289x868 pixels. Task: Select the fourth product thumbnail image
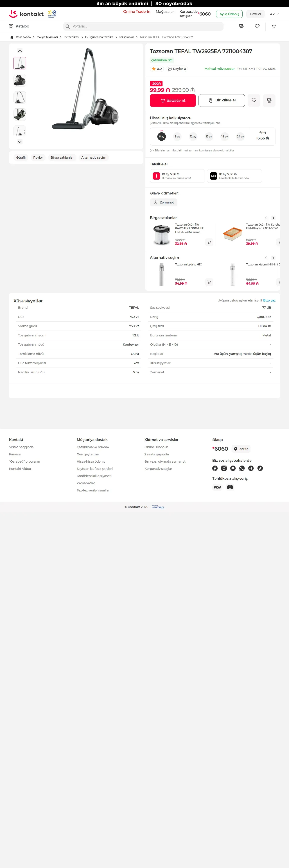(20, 114)
